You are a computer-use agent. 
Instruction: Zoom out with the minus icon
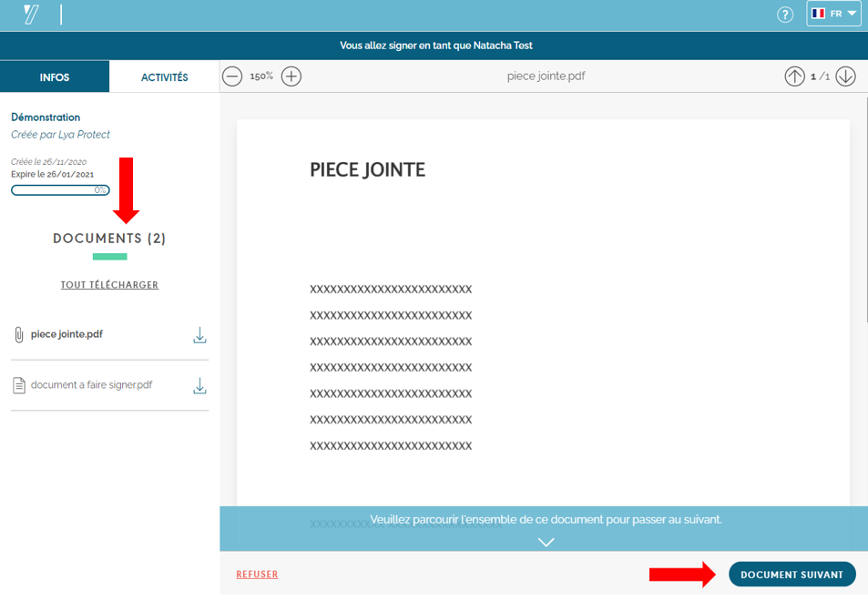pyautogui.click(x=232, y=76)
